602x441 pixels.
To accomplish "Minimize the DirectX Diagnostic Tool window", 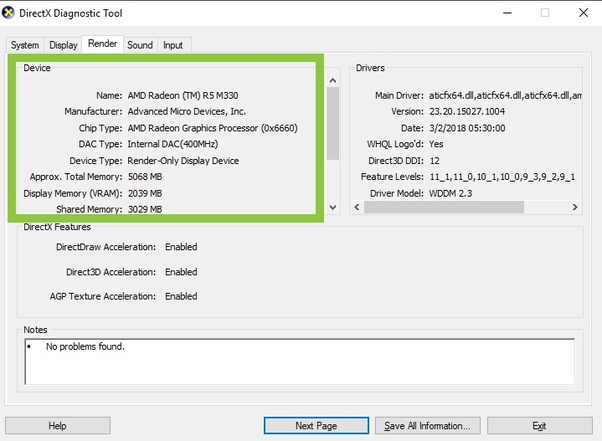I will 508,13.
